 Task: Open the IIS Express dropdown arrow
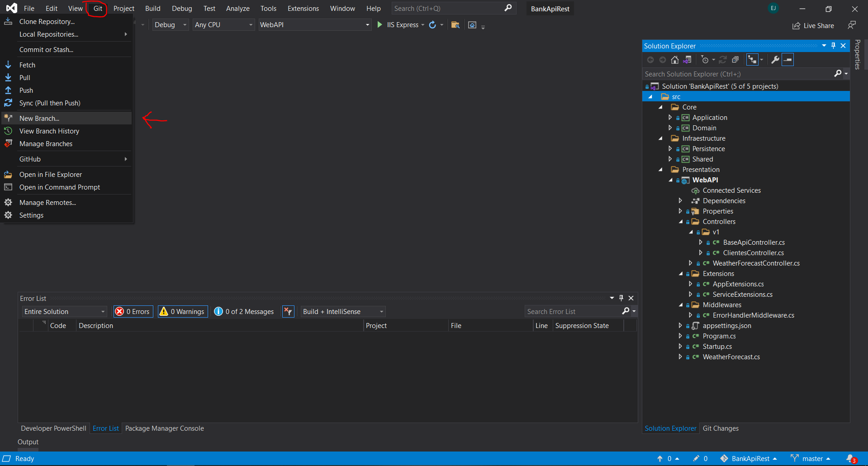click(x=422, y=25)
